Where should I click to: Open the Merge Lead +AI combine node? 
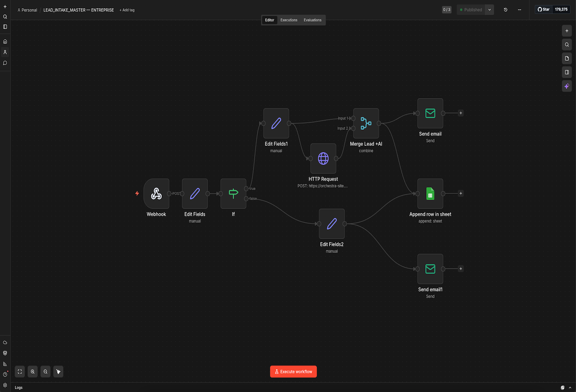pos(366,124)
